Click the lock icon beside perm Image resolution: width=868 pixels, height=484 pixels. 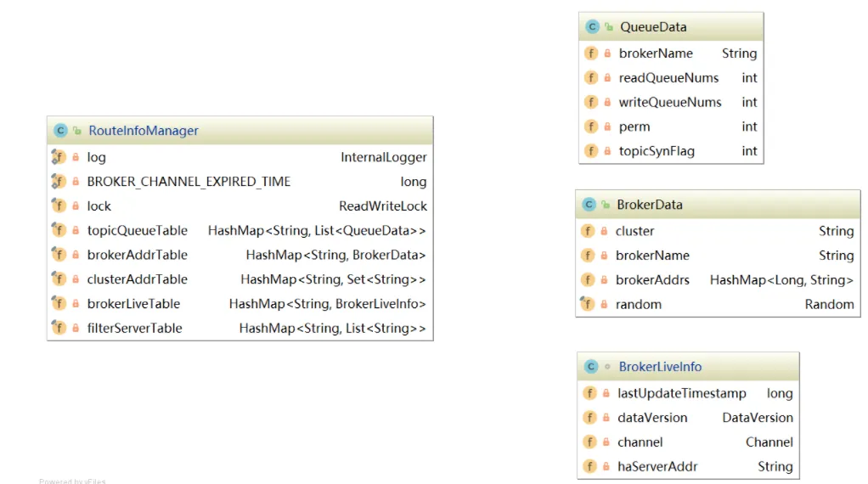(607, 127)
